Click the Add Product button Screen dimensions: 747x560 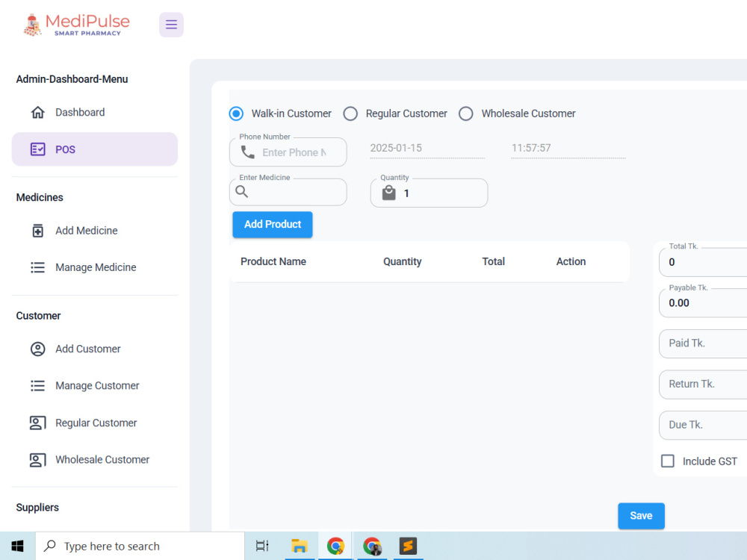click(x=273, y=224)
